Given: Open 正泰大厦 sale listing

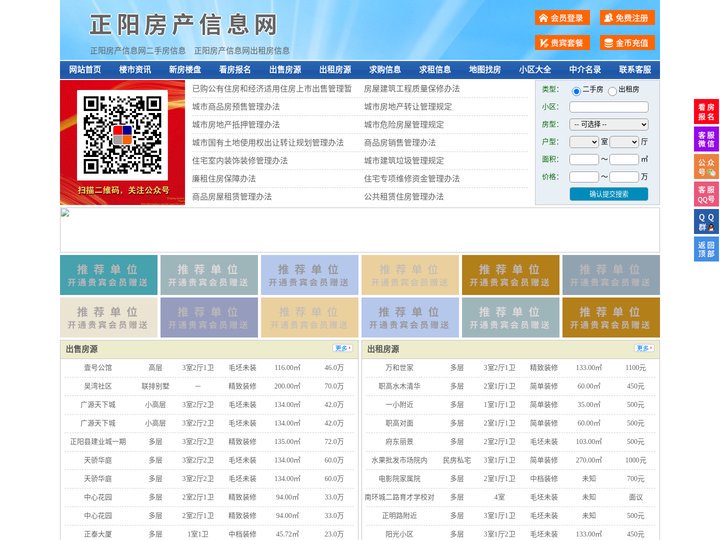Looking at the screenshot, I should click(98, 534).
